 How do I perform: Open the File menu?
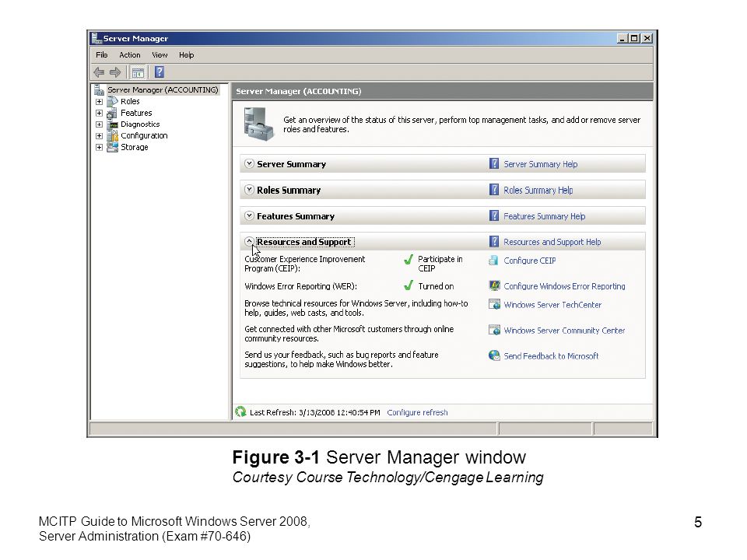click(101, 54)
